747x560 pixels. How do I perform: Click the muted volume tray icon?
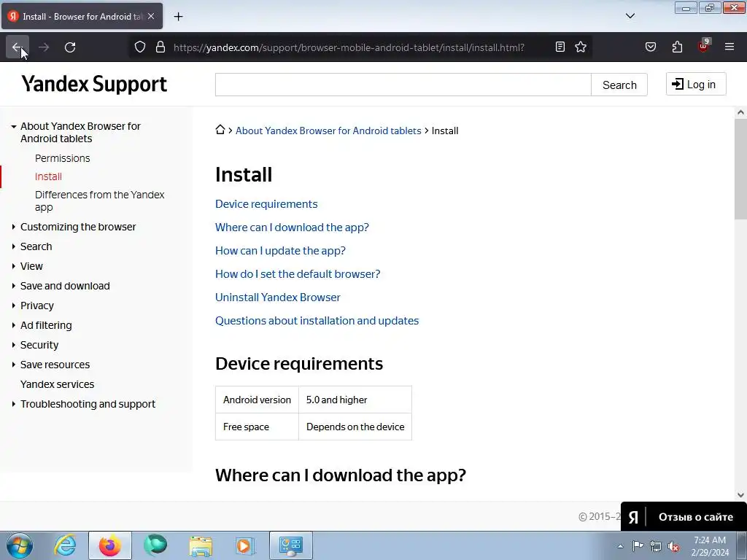673,546
